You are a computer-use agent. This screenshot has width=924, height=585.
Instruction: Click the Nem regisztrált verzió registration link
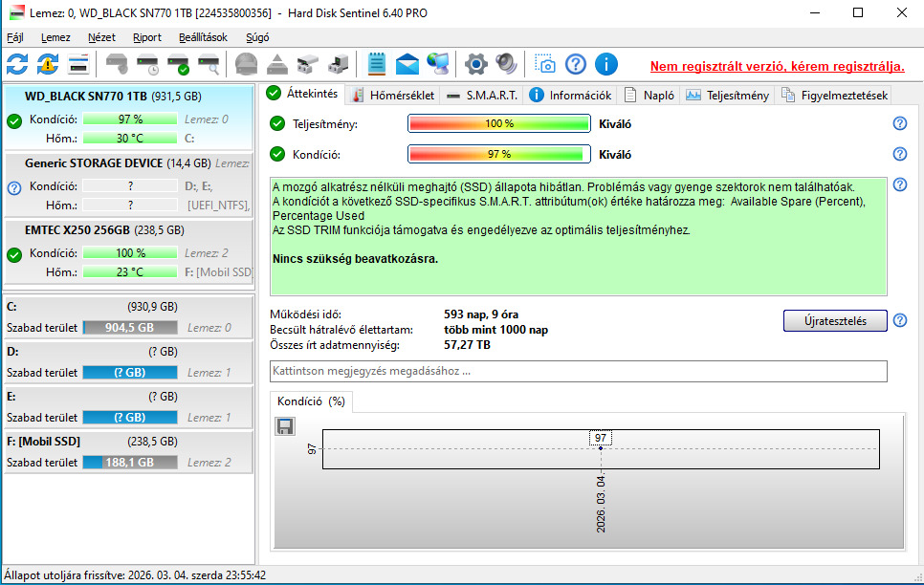(x=778, y=66)
